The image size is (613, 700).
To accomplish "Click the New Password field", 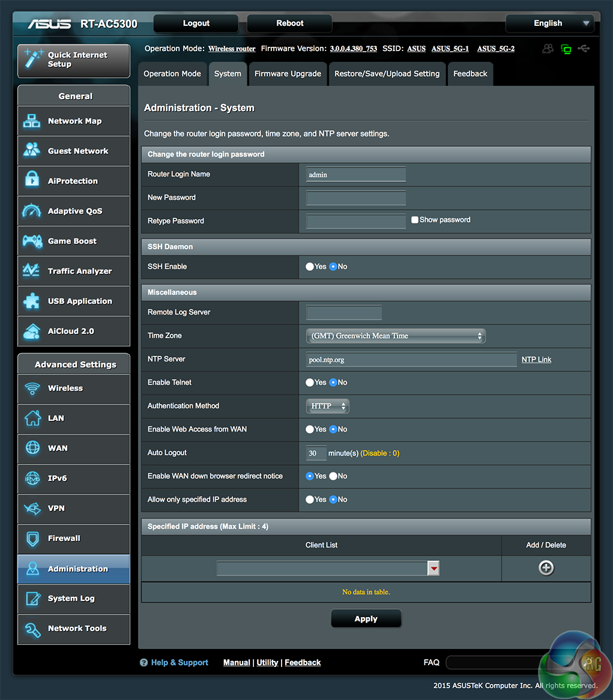I will tap(356, 198).
